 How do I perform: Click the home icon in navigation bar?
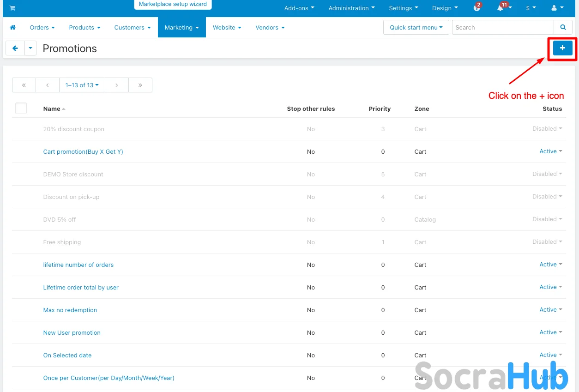coord(12,27)
